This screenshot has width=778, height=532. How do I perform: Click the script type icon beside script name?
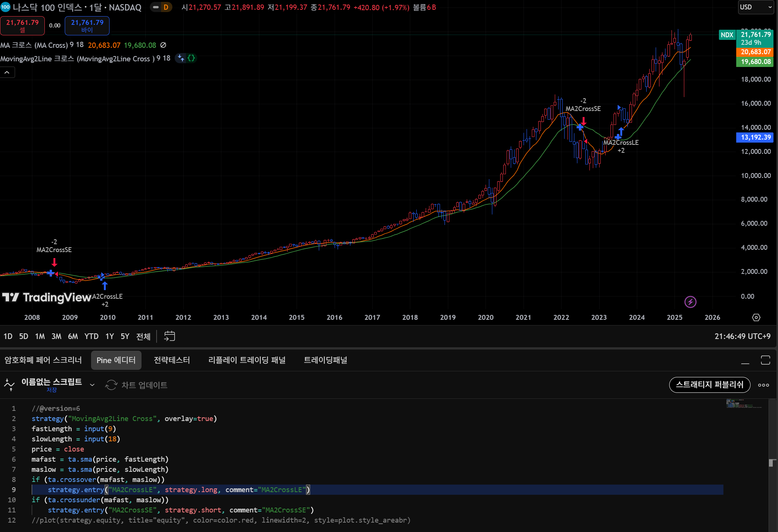(x=9, y=385)
